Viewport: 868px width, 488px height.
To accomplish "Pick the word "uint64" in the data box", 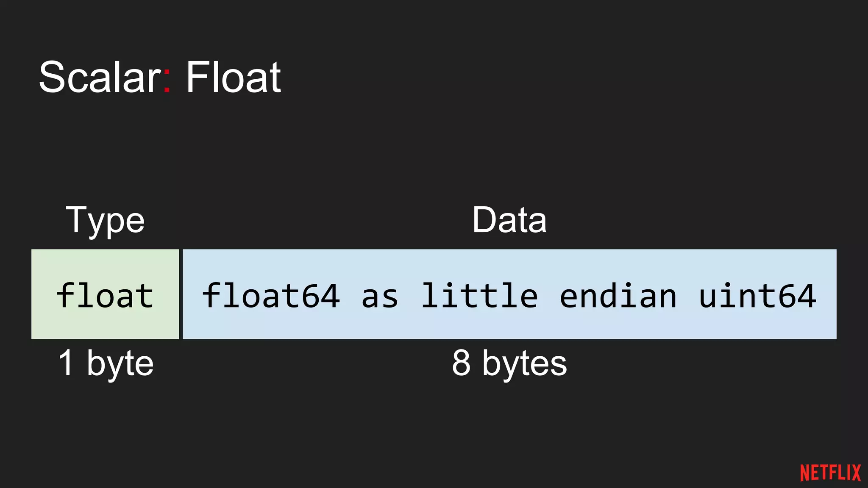I will [x=757, y=296].
